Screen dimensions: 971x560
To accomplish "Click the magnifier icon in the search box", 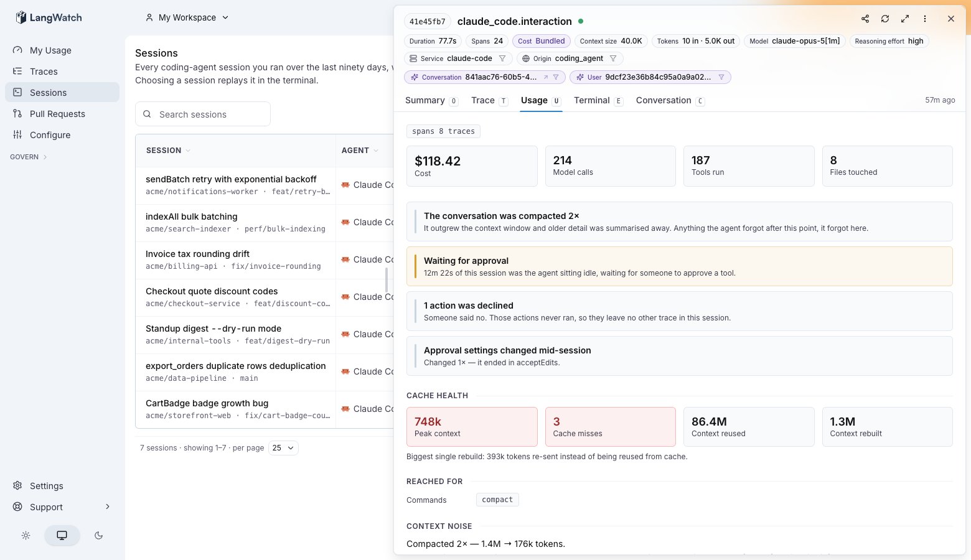I will click(x=148, y=114).
